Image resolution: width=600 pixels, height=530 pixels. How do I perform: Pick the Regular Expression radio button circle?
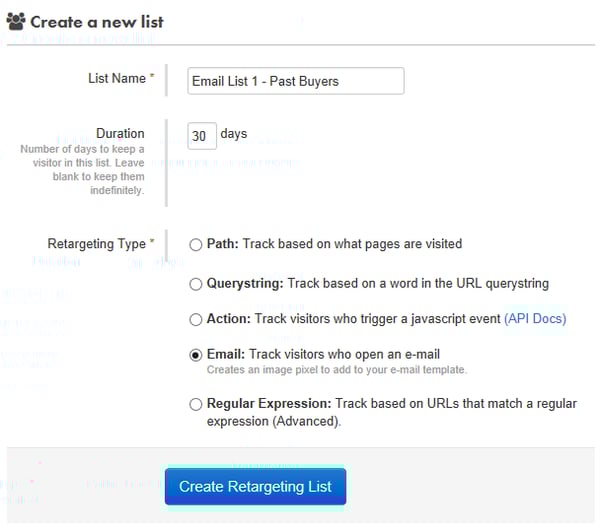pos(196,404)
